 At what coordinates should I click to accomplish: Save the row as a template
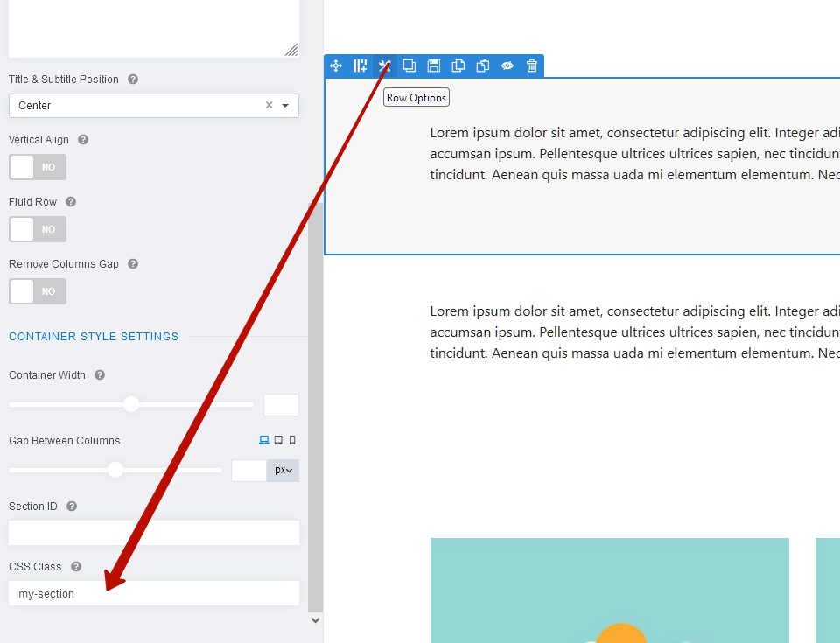[433, 66]
